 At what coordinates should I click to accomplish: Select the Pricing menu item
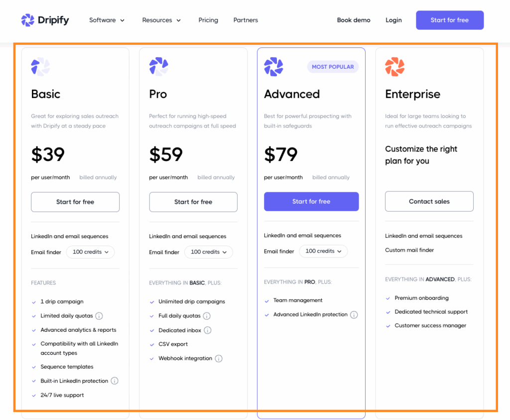(x=208, y=20)
